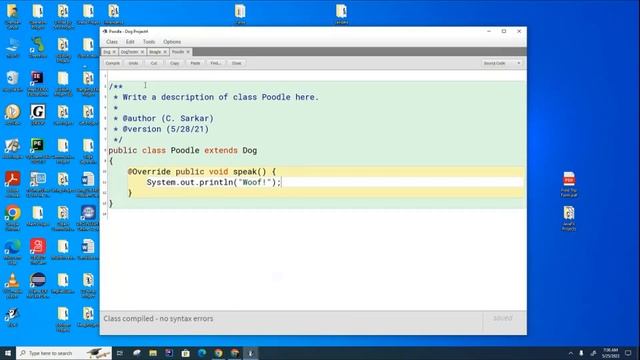Open Edge from the taskbar
Screen dimensions: 640x360
coord(202,353)
